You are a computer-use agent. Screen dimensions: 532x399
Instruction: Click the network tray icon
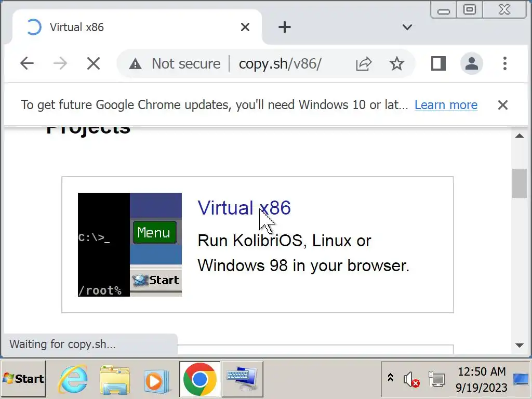437,379
